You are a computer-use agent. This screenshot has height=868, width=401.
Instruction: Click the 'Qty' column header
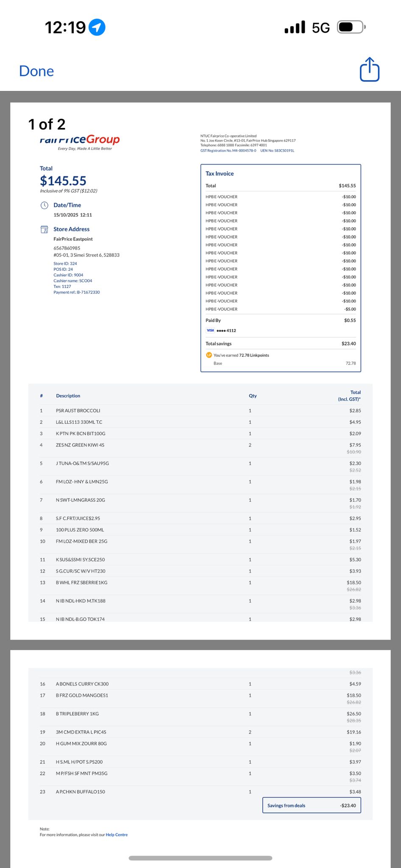pyautogui.click(x=253, y=396)
